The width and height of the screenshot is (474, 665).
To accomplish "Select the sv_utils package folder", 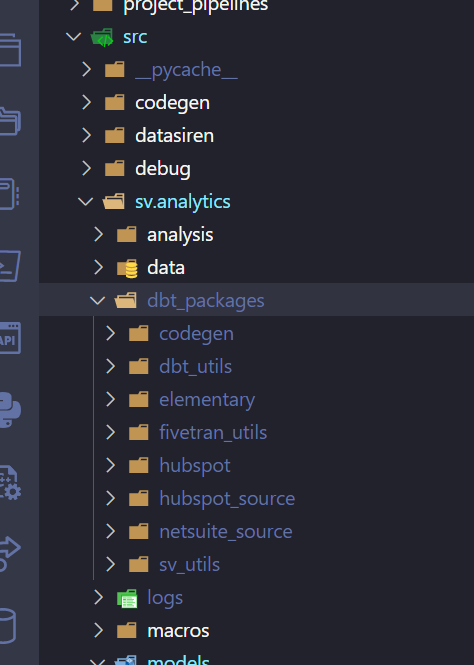I will [189, 565].
